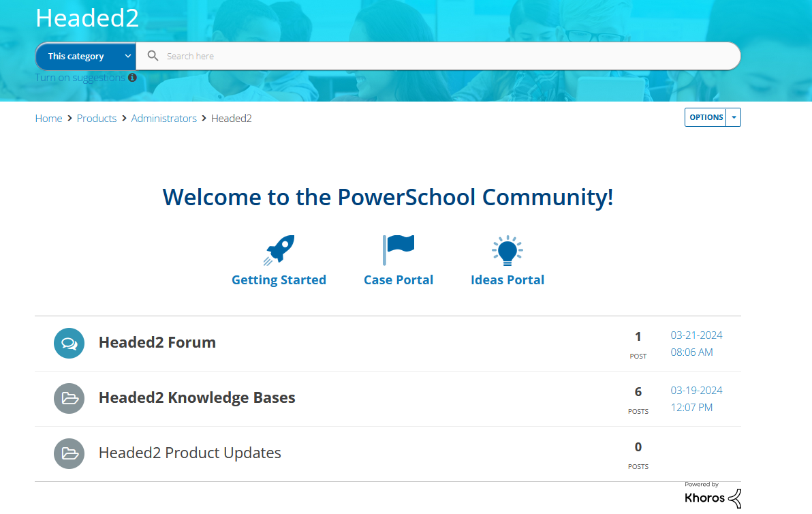The height and width of the screenshot is (514, 812).
Task: Open Headed2 Knowledge Bases category
Action: point(197,397)
